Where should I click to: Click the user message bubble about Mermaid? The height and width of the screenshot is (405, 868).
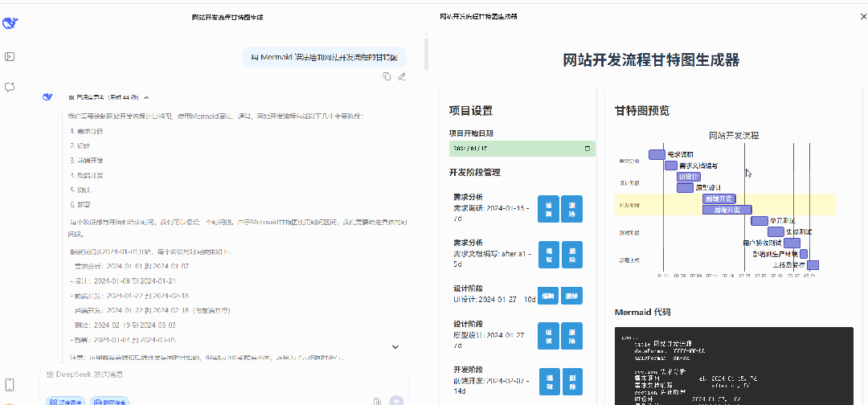[325, 57]
